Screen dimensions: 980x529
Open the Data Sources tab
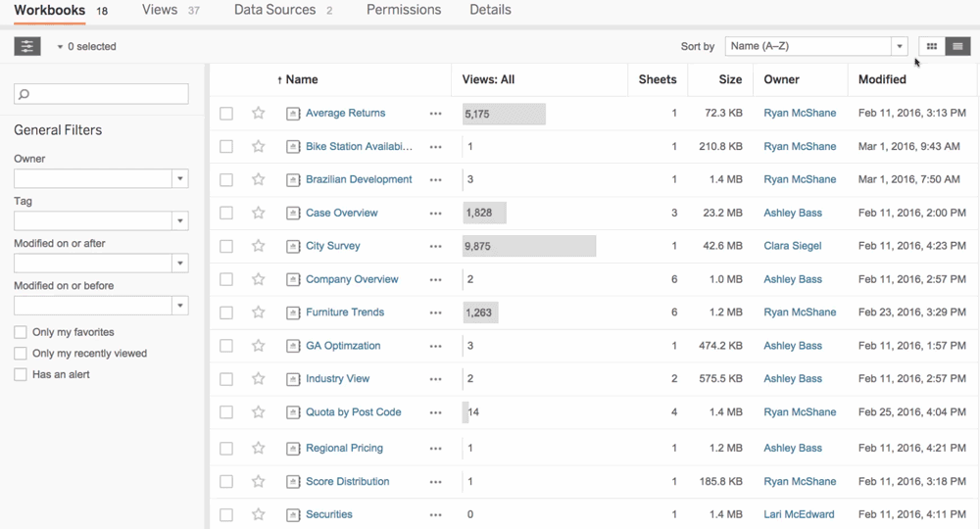pyautogui.click(x=274, y=10)
